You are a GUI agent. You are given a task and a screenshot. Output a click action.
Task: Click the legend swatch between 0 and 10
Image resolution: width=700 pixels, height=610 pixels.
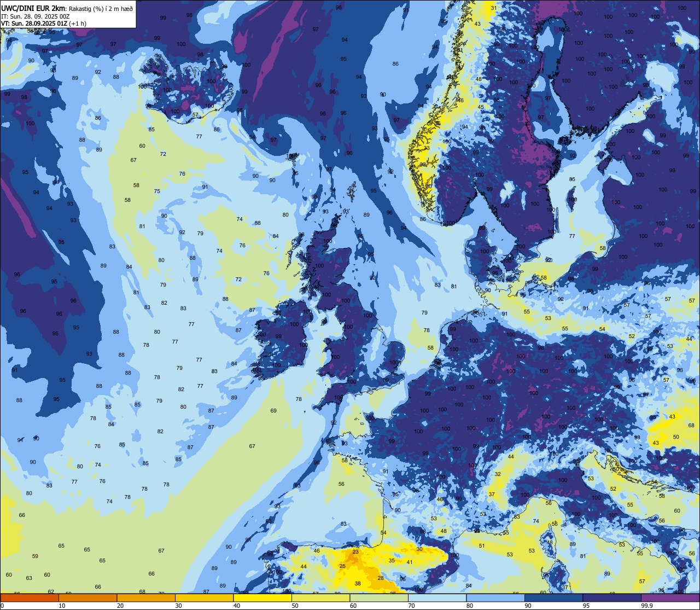(30, 597)
